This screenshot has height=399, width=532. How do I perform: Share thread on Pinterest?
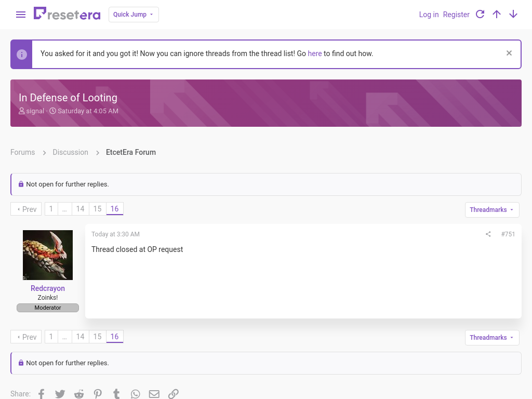98,394
